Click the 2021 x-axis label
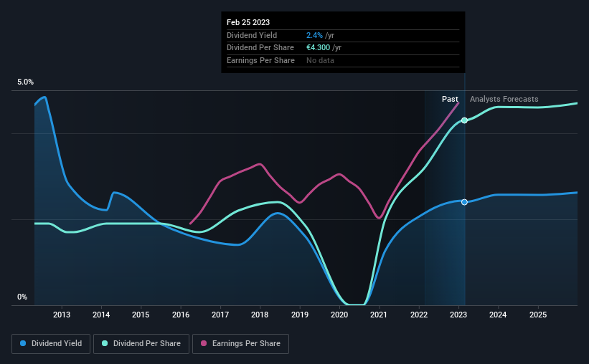Image resolution: width=589 pixels, height=364 pixels. click(379, 315)
